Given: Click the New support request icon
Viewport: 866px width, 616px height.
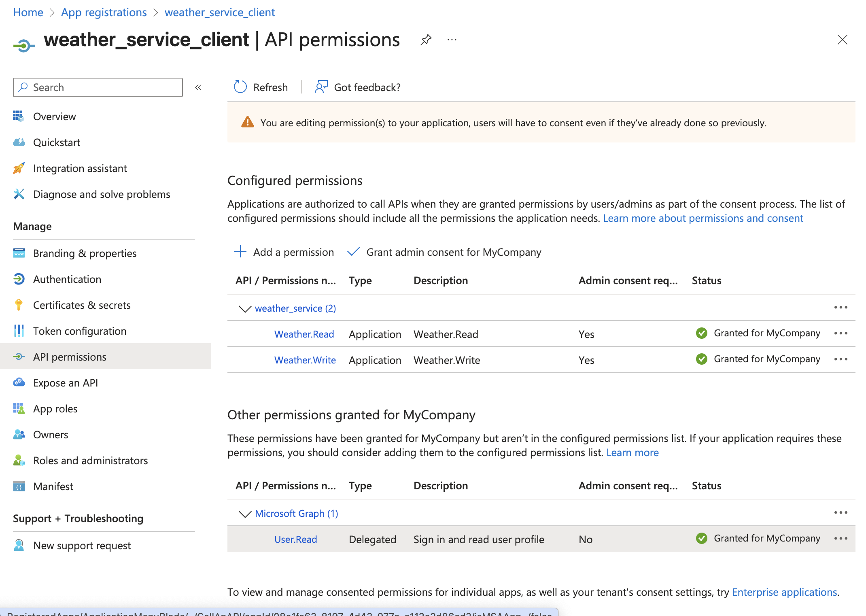Looking at the screenshot, I should click(19, 545).
